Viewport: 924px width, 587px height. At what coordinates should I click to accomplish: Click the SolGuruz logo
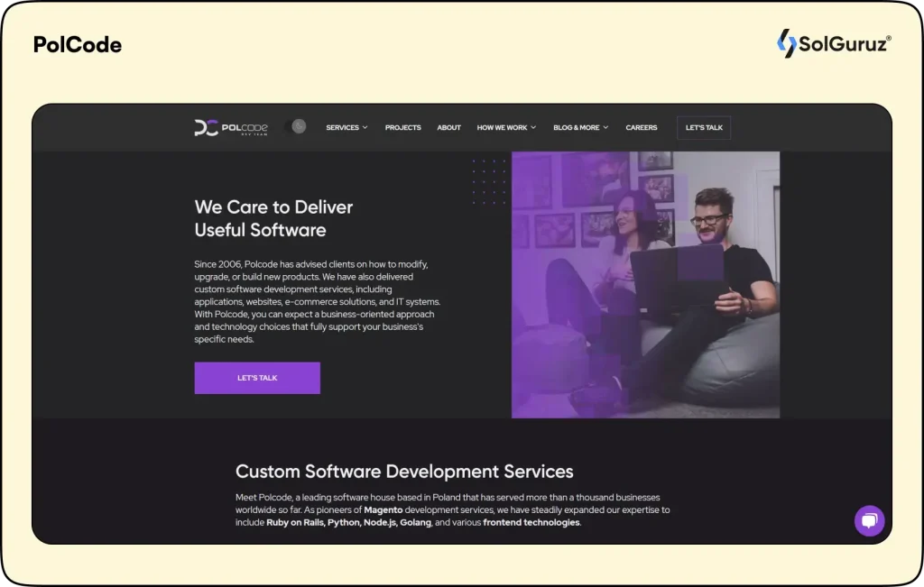(x=834, y=43)
